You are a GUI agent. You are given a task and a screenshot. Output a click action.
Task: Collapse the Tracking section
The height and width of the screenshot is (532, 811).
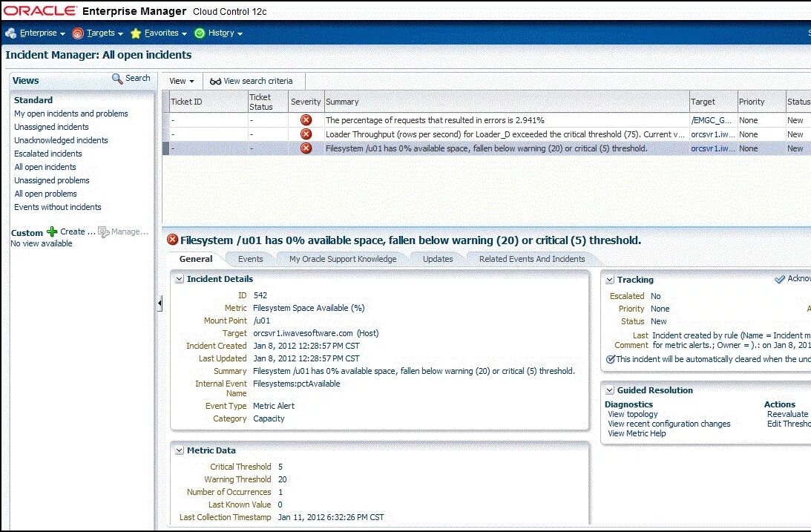tap(610, 280)
